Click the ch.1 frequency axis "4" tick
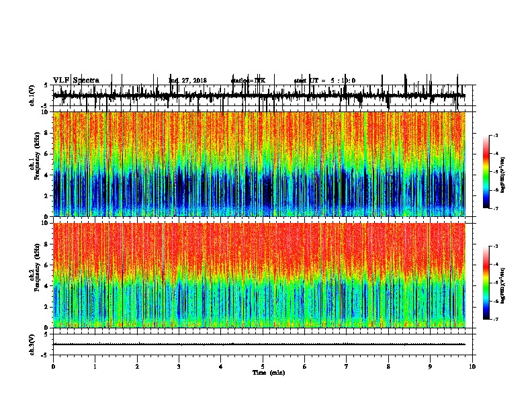The height and width of the screenshot is (411, 532). 47,175
